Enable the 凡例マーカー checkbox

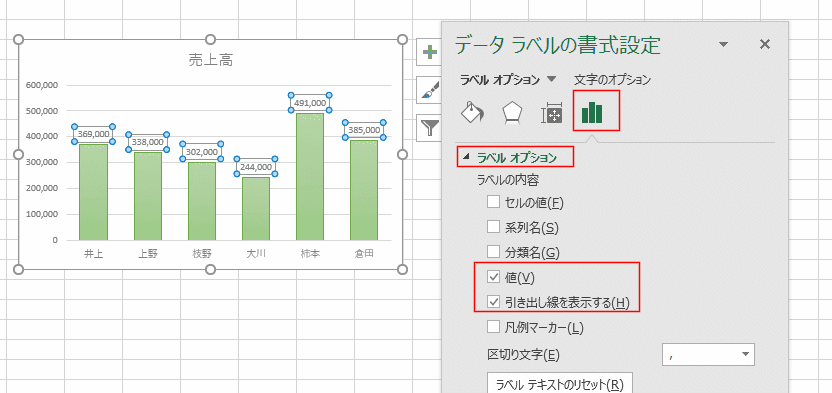pyautogui.click(x=493, y=327)
